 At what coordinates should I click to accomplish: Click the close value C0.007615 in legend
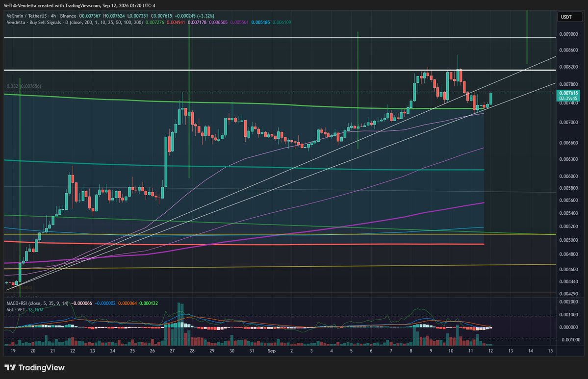pos(161,16)
